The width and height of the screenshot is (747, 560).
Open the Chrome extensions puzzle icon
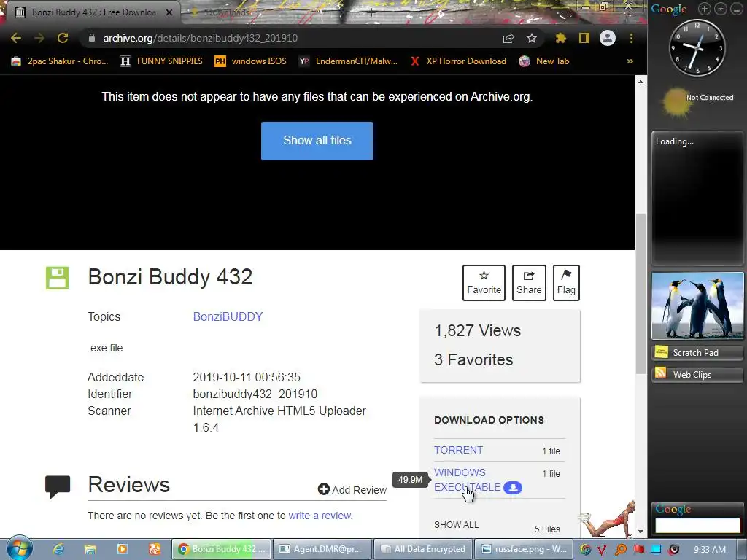(x=561, y=38)
